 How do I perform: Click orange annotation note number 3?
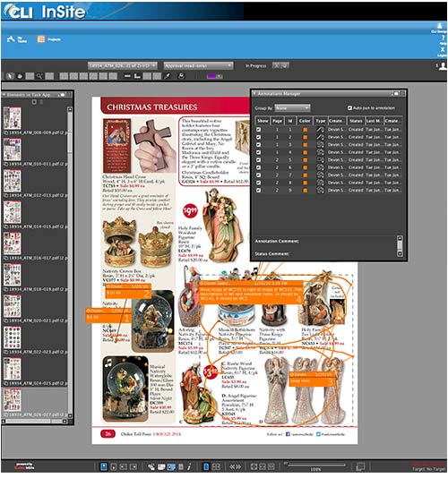tap(312, 380)
